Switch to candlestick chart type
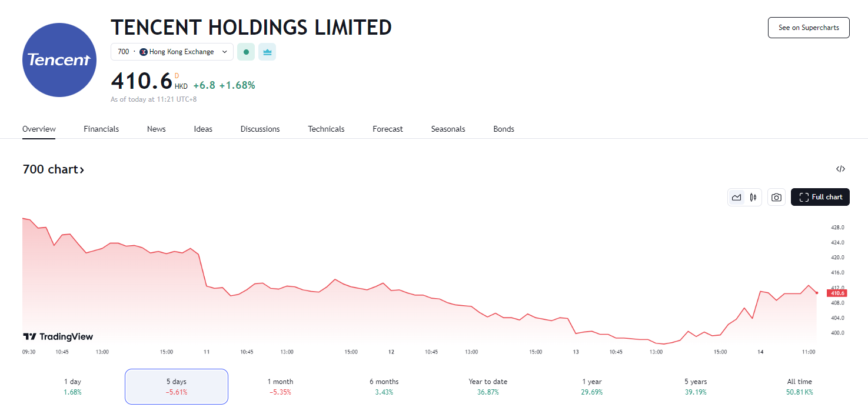This screenshot has width=868, height=414. (753, 198)
